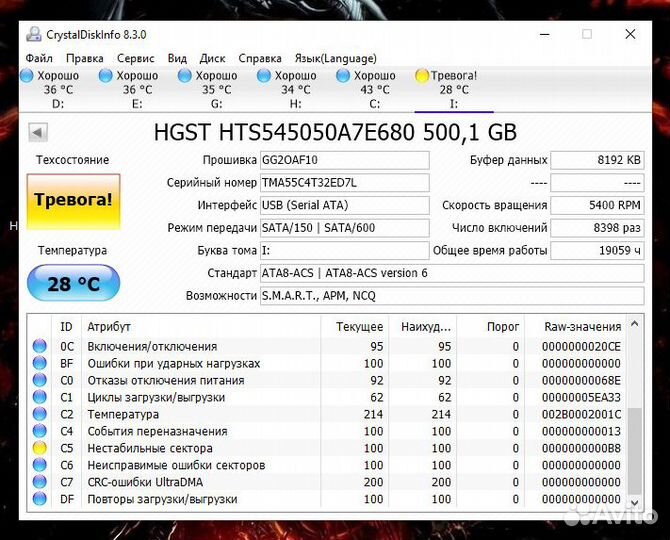Open the Сервис menu

[x=135, y=58]
